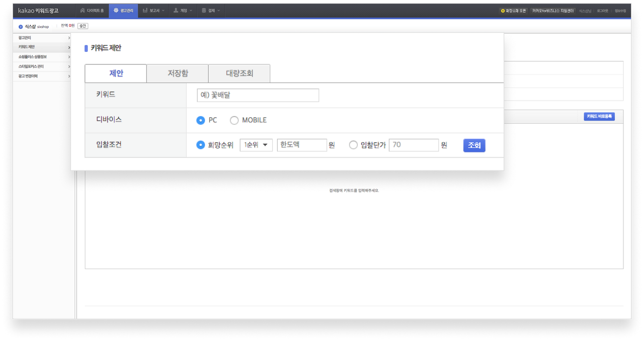Click the 잔액 0원 balance text
Image resolution: width=644 pixels, height=341 pixels.
pos(67,26)
